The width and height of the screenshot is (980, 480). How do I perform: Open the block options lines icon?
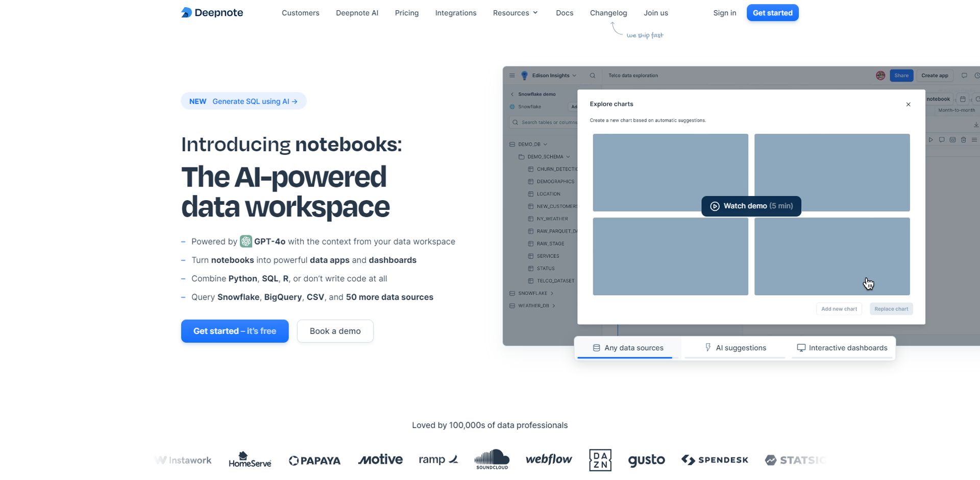point(974,140)
